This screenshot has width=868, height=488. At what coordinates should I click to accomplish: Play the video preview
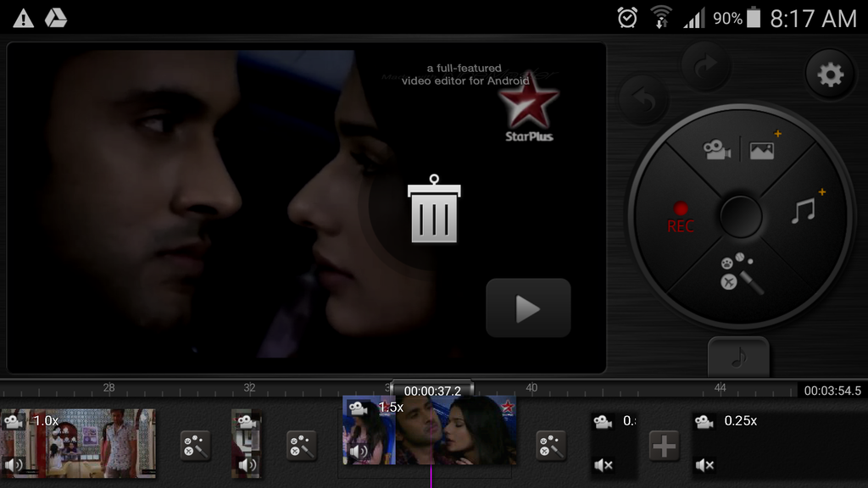528,308
